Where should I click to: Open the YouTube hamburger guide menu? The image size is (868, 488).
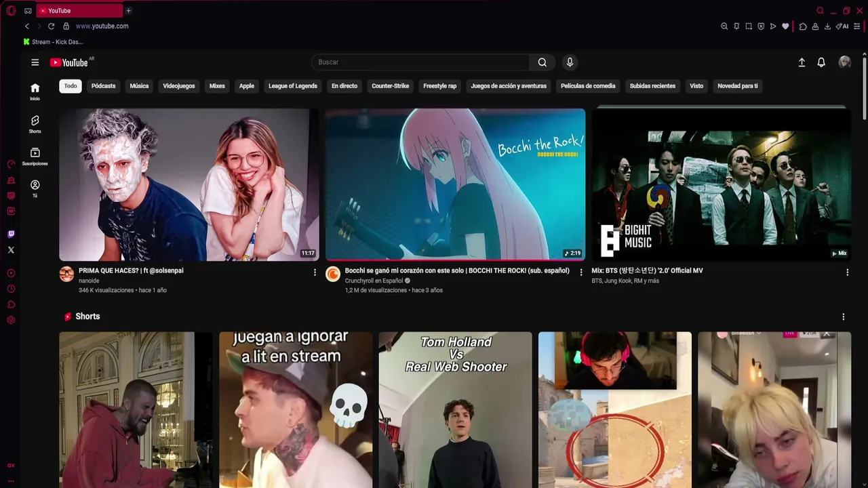point(35,62)
